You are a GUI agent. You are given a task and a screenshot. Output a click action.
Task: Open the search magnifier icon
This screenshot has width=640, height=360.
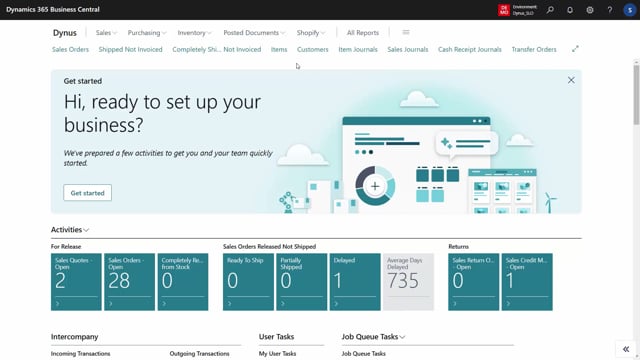[x=550, y=10]
